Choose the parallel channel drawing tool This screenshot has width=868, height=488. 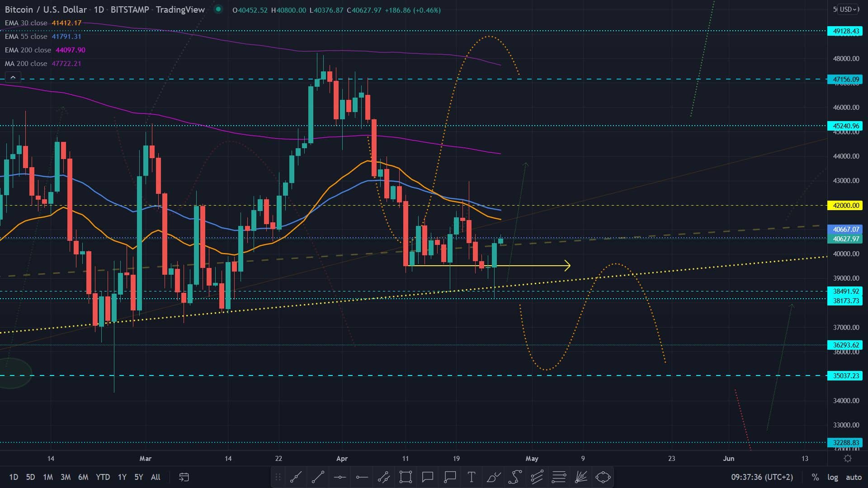[x=384, y=477]
